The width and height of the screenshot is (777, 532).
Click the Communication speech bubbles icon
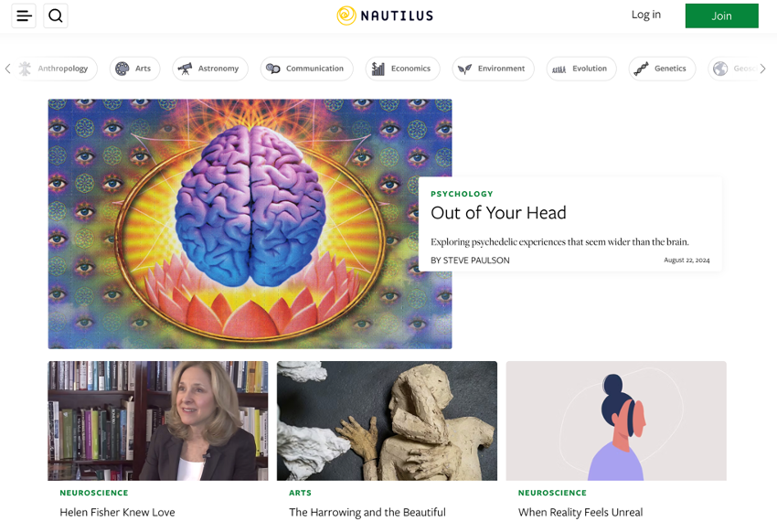click(273, 69)
